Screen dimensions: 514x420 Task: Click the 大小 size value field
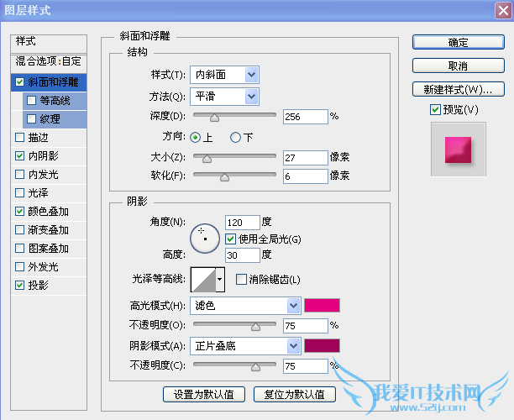coord(306,158)
